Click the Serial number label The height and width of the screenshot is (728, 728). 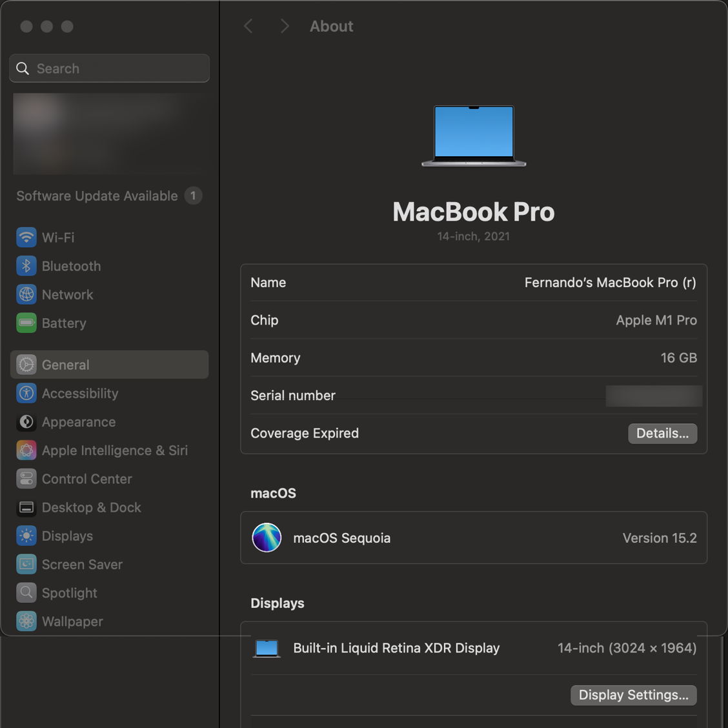pos(293,396)
